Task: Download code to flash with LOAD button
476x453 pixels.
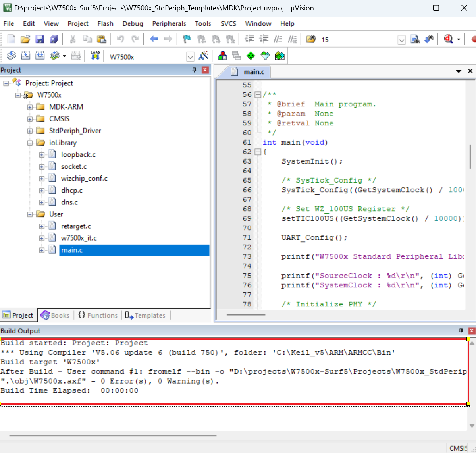Action: click(x=95, y=56)
